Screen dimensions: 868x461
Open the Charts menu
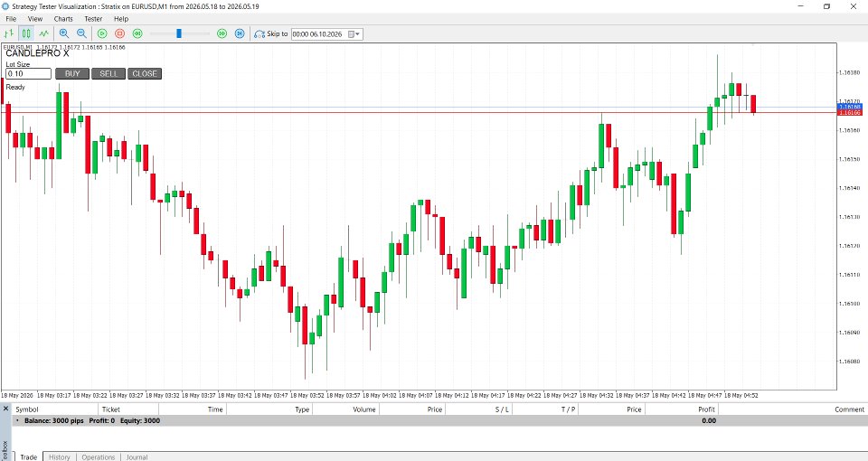(63, 19)
